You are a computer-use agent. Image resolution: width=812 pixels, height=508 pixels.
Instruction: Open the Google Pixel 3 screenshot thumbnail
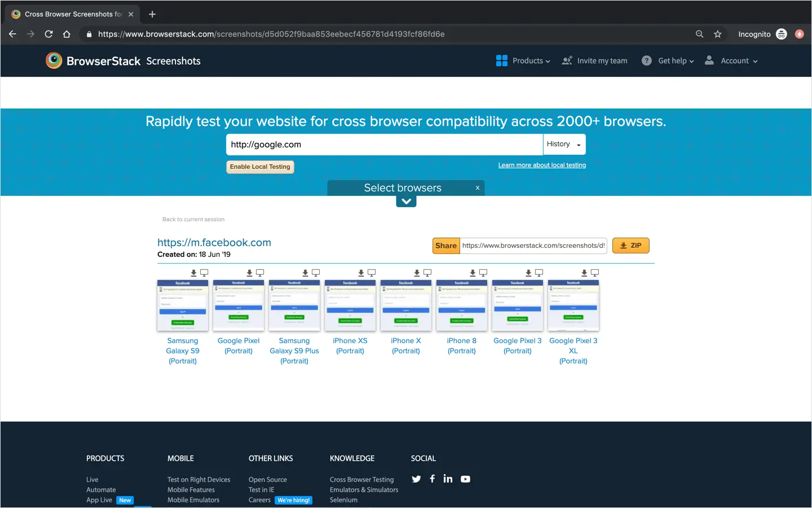(518, 305)
